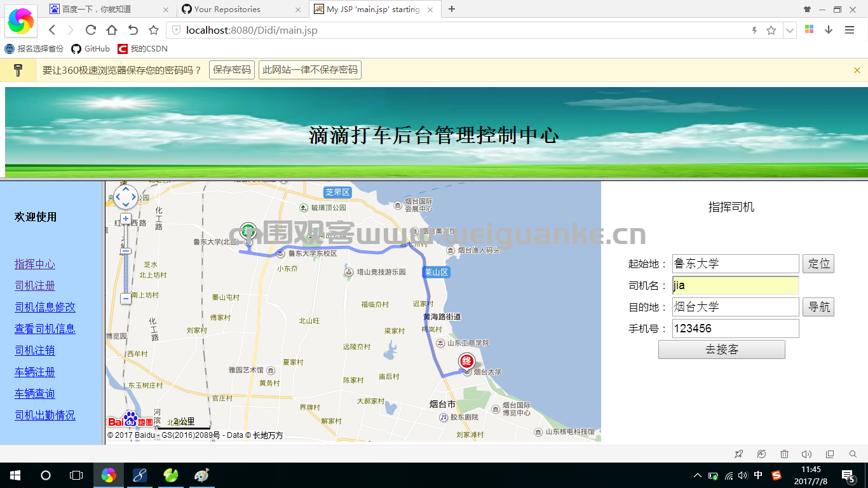Open the skin (t-shirt) icon in title bar

807,9
